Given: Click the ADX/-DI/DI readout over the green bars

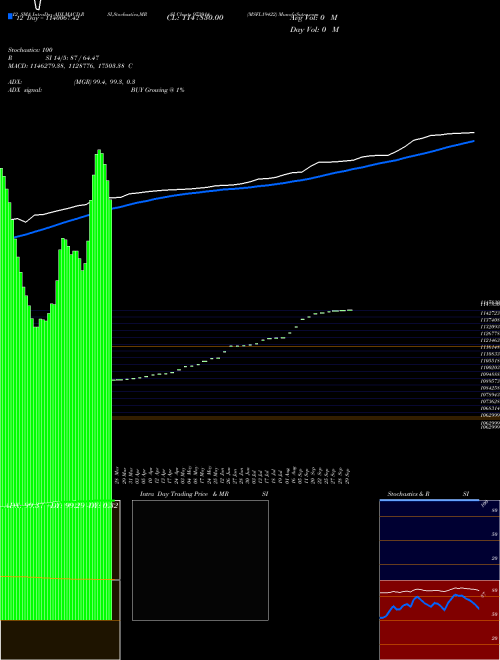Looking at the screenshot, I should pos(60,506).
